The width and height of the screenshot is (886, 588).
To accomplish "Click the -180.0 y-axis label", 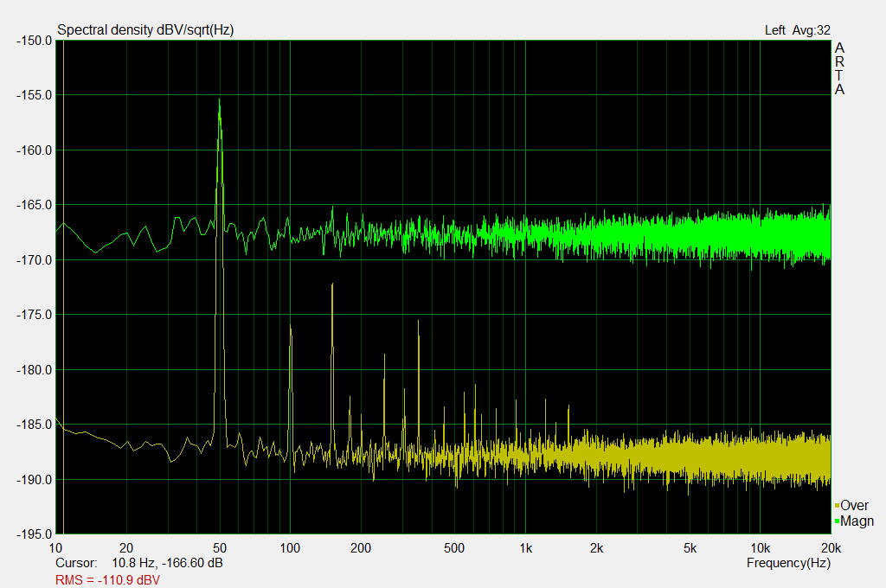I will pos(35,370).
